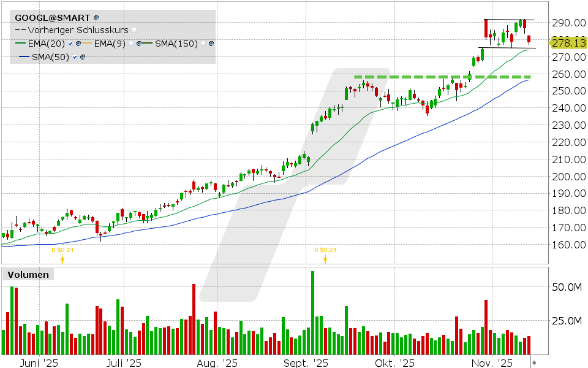Open the EMA(20) indicator settings icon
This screenshot has height=368, width=588.
coord(78,44)
